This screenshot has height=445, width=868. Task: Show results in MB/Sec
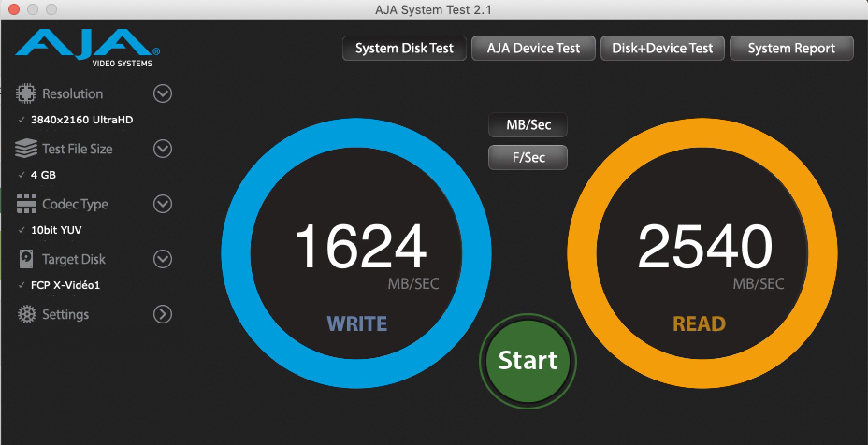point(528,125)
